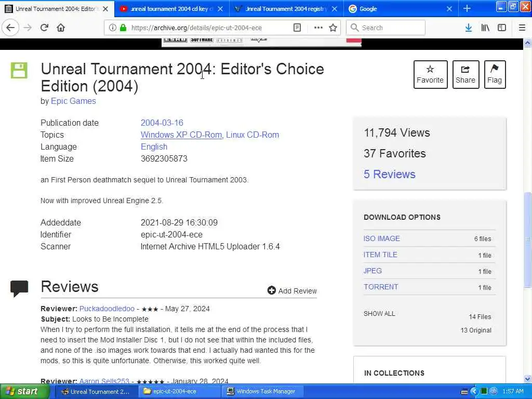
Task: Open ISO IMAGE download option
Action: coord(382,238)
